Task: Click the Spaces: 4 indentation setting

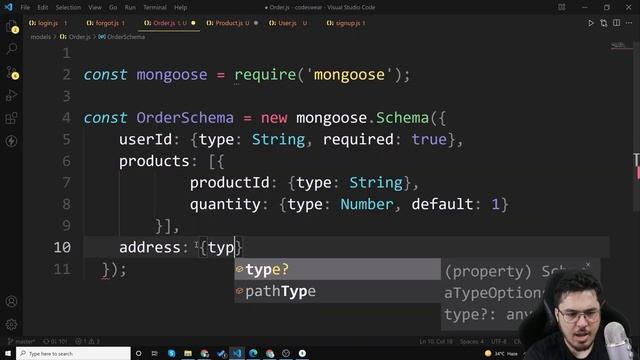Action: 472,341
